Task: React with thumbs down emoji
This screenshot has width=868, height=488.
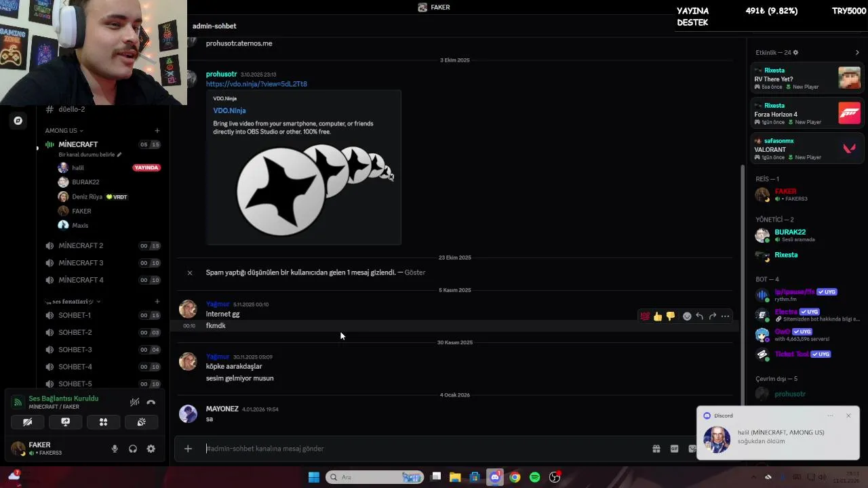Action: point(670,317)
